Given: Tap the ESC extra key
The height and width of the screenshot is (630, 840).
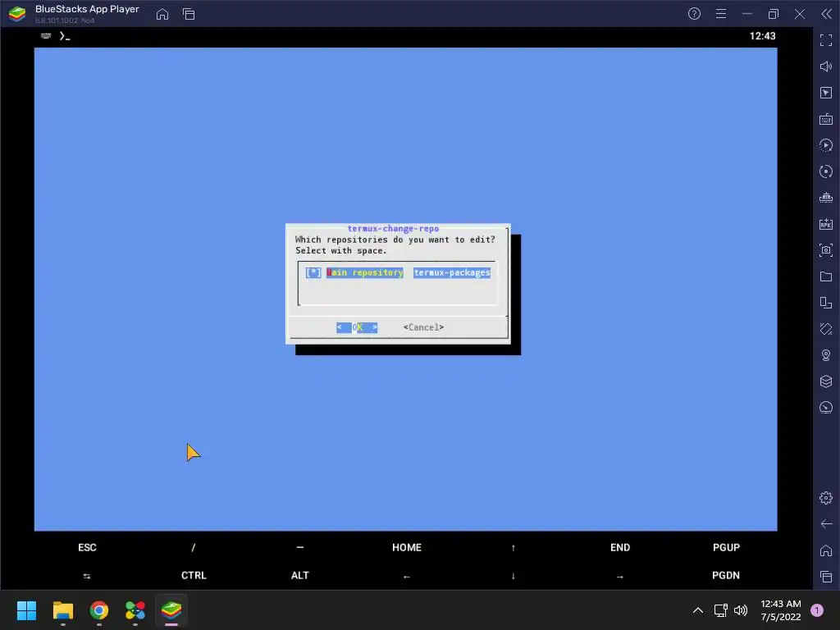Looking at the screenshot, I should click(87, 547).
